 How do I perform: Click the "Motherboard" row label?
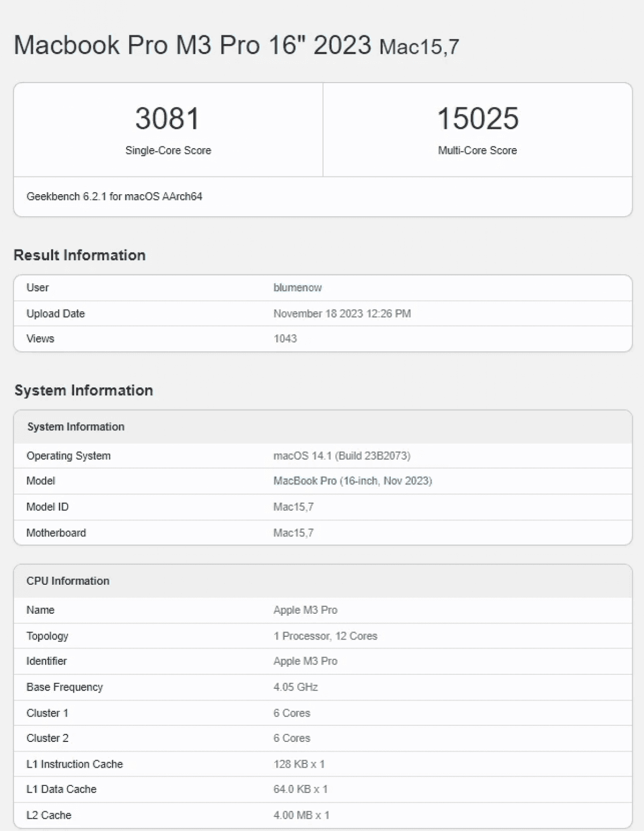point(56,533)
